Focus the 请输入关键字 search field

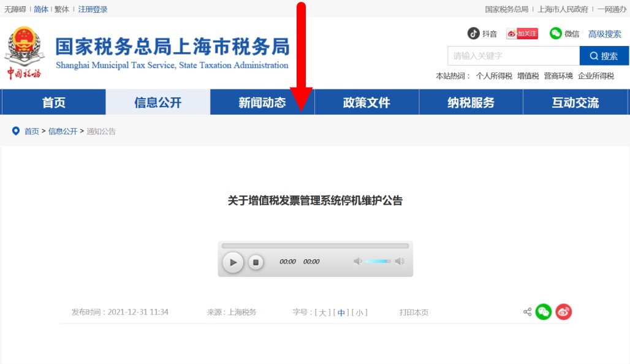(514, 56)
